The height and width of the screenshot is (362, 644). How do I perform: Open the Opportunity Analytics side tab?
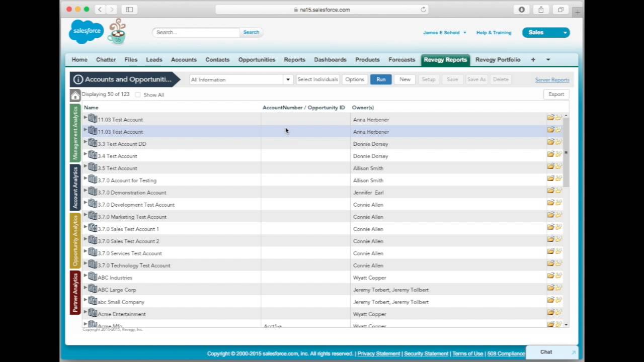point(75,241)
